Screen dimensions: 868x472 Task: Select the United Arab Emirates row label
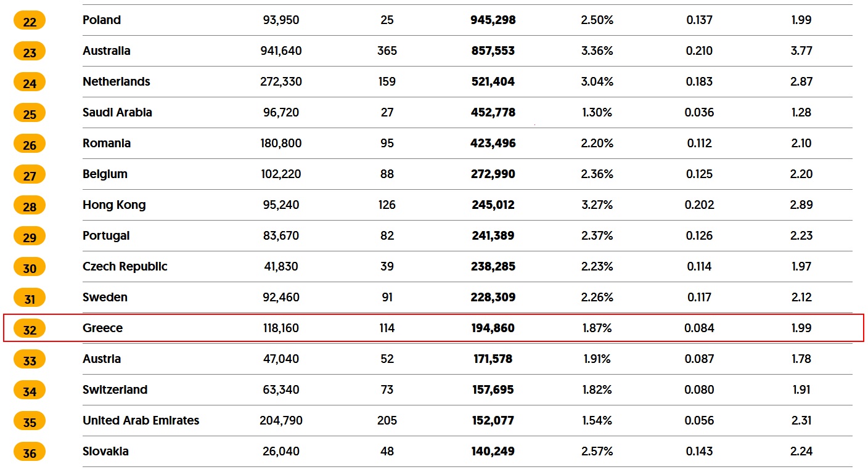(141, 420)
